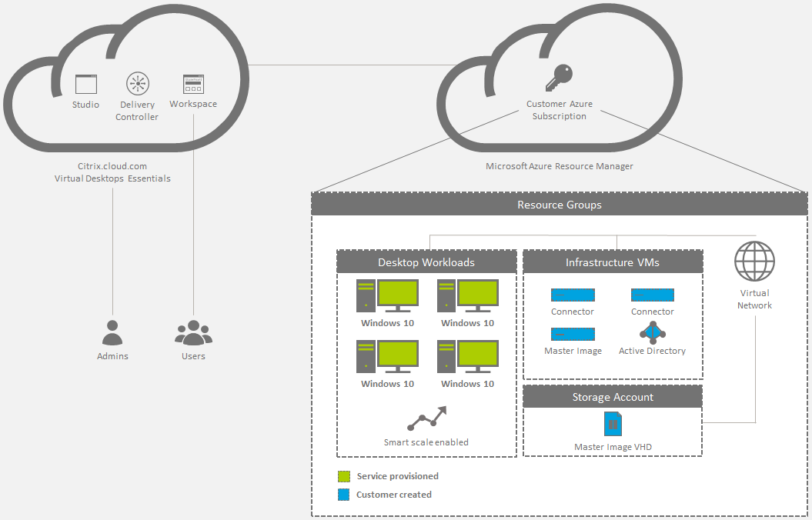
Task: Click the "Citrix.cloud.com" text
Action: (x=112, y=166)
